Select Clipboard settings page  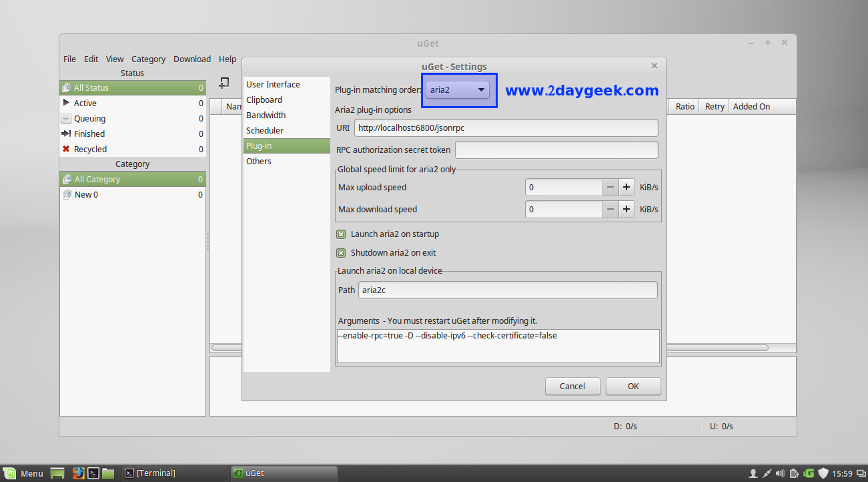point(287,99)
